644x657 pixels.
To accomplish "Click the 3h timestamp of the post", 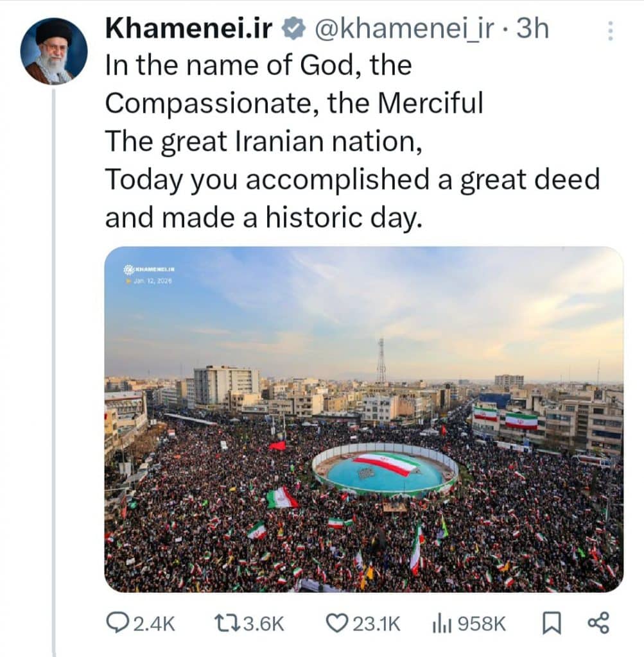I will (x=532, y=30).
